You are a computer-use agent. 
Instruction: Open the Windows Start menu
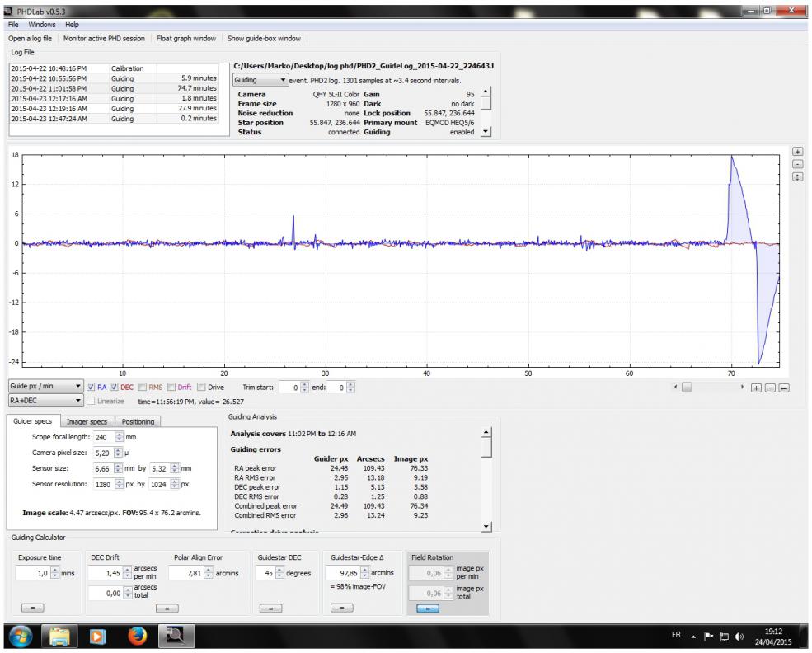point(21,637)
